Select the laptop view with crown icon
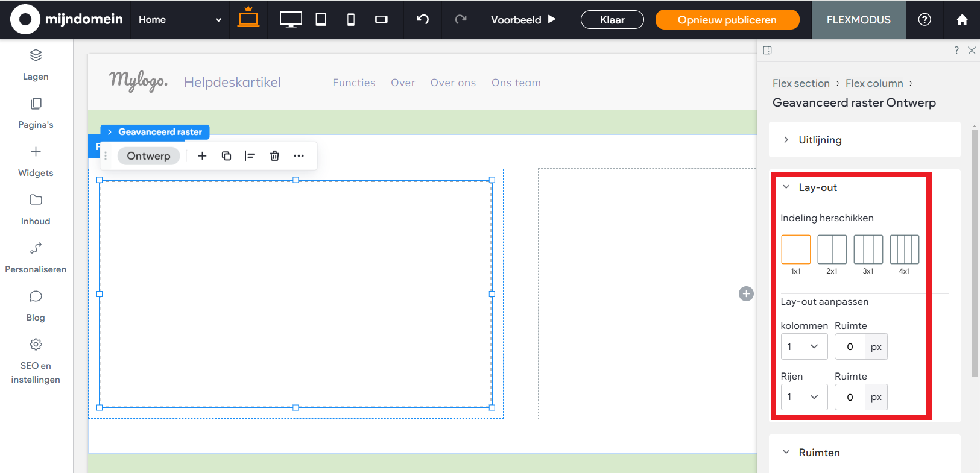The image size is (980, 473). coord(248,17)
